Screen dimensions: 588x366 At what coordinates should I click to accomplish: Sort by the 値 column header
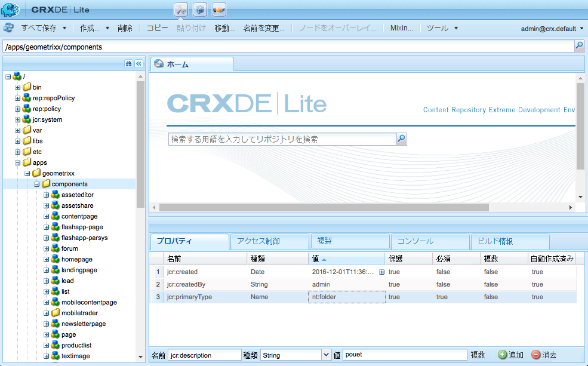346,259
